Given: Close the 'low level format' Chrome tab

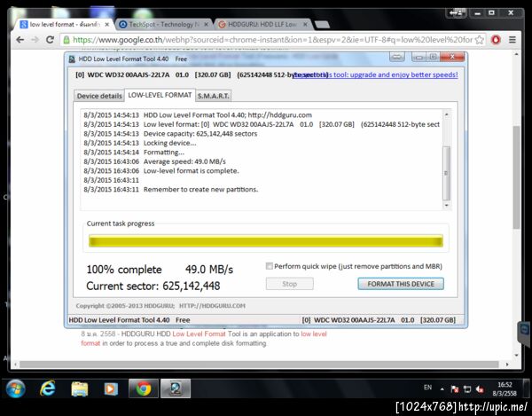Looking at the screenshot, I should 107,25.
